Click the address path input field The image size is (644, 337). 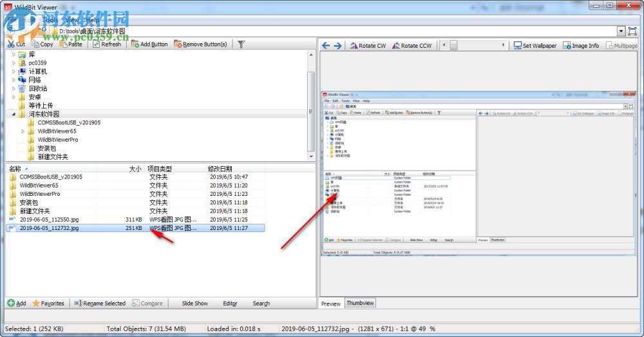click(x=333, y=31)
